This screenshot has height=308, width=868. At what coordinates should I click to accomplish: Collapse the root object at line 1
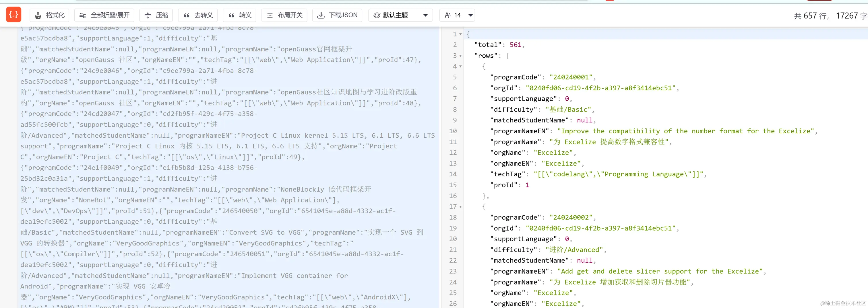click(x=460, y=34)
